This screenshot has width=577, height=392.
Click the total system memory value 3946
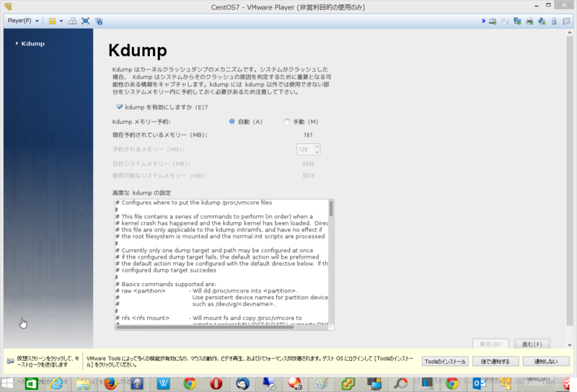tap(309, 164)
